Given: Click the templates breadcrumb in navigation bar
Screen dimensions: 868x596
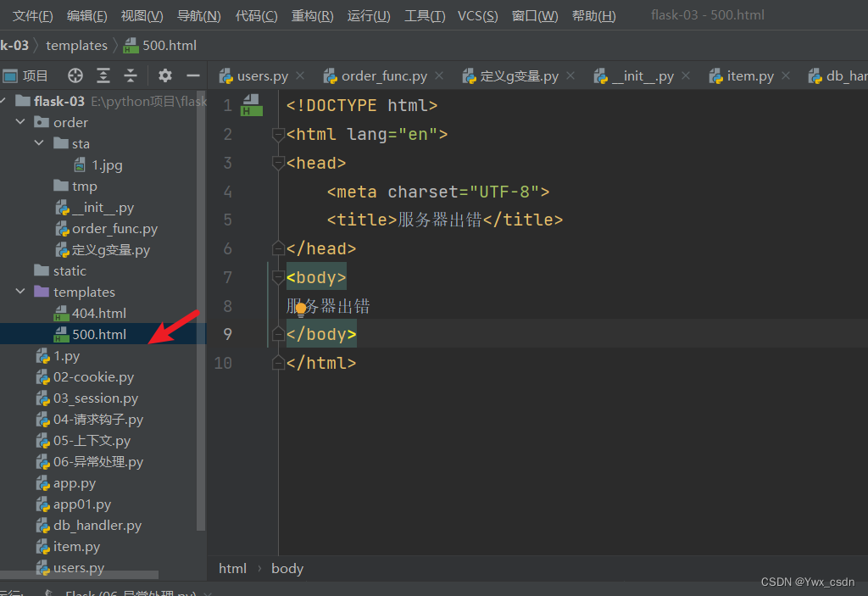Looking at the screenshot, I should pyautogui.click(x=76, y=45).
